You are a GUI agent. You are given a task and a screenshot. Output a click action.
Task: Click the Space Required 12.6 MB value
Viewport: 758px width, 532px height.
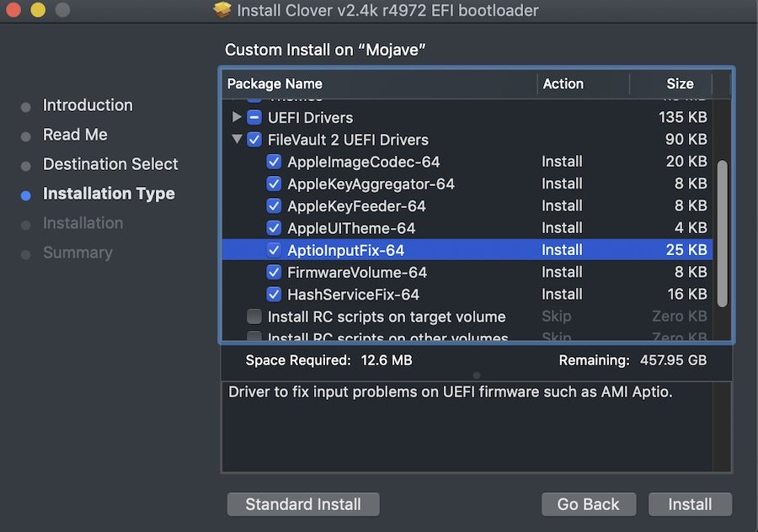pyautogui.click(x=387, y=360)
